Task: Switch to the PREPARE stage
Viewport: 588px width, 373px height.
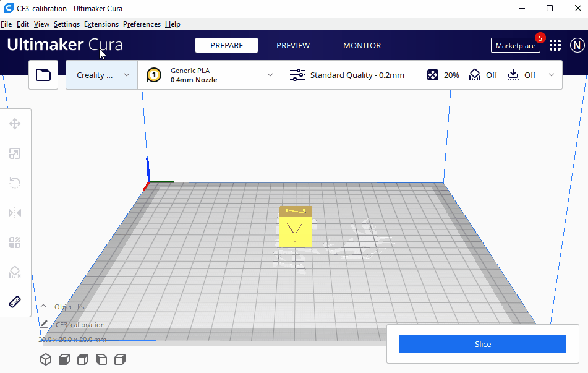Action: [x=226, y=45]
